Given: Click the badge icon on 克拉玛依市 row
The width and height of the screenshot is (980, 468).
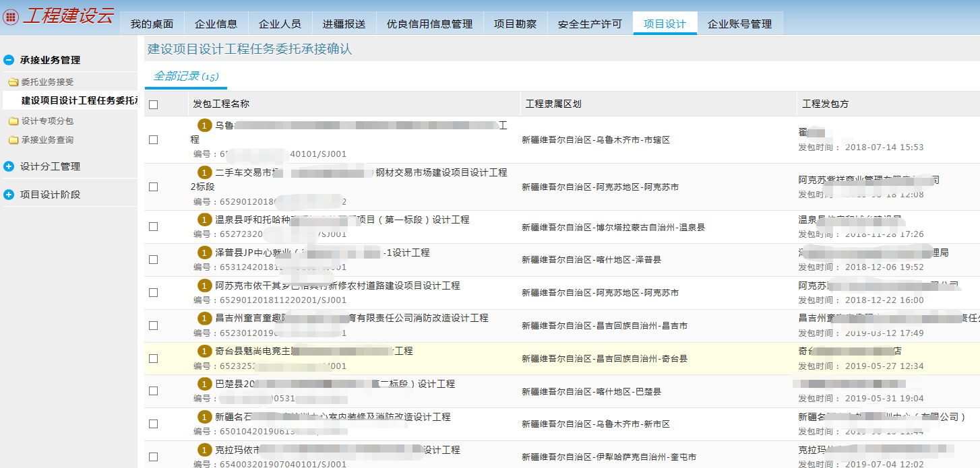Looking at the screenshot, I should (204, 450).
